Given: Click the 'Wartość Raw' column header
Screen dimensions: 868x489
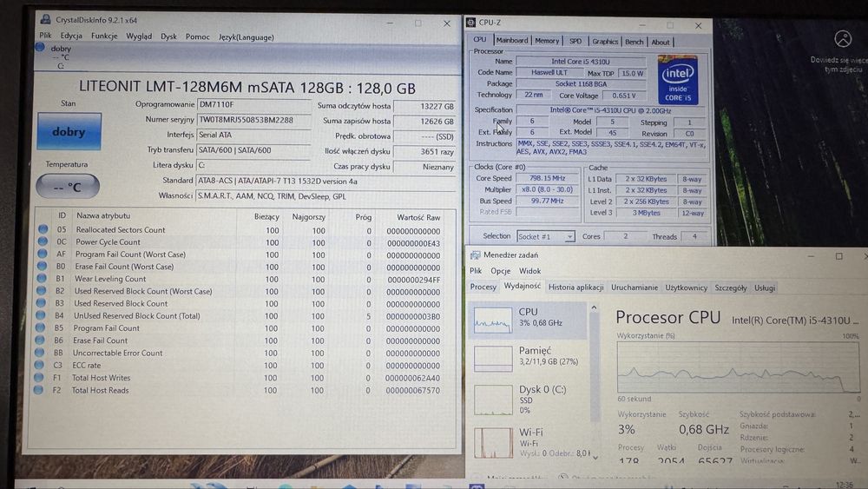Looking at the screenshot, I should click(x=418, y=217).
